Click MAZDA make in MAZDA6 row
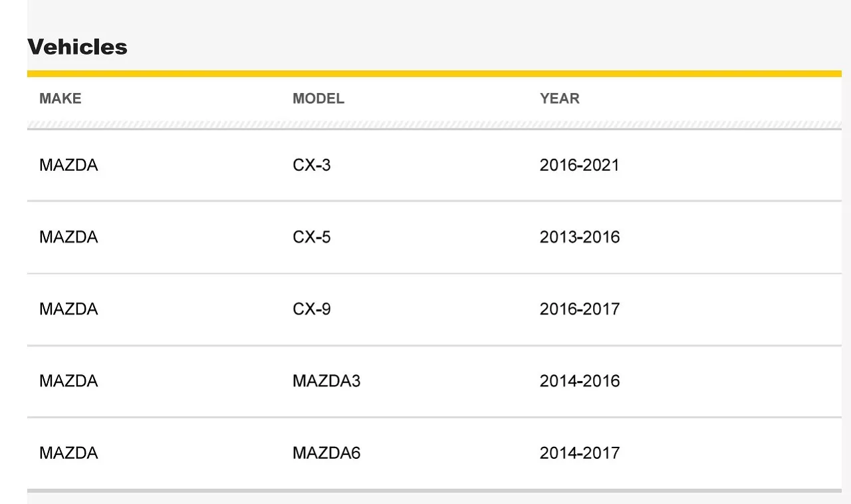The image size is (851, 504). pyautogui.click(x=68, y=453)
